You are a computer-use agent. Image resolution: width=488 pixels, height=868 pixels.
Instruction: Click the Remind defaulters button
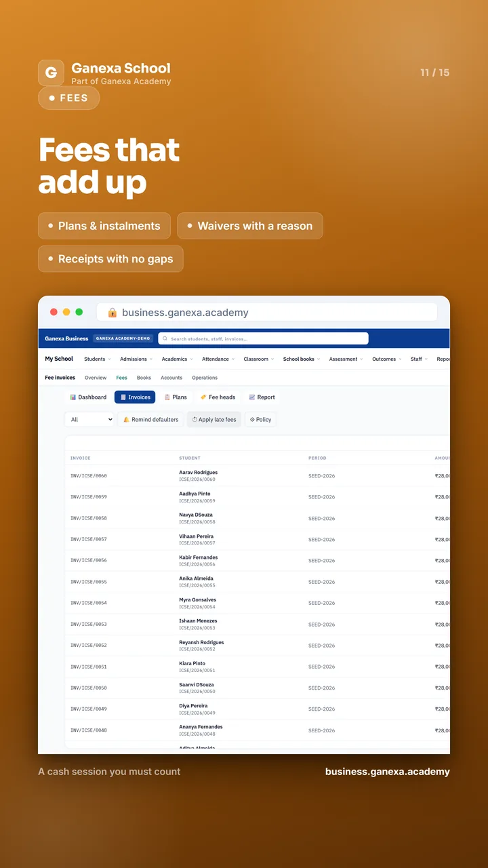(151, 420)
